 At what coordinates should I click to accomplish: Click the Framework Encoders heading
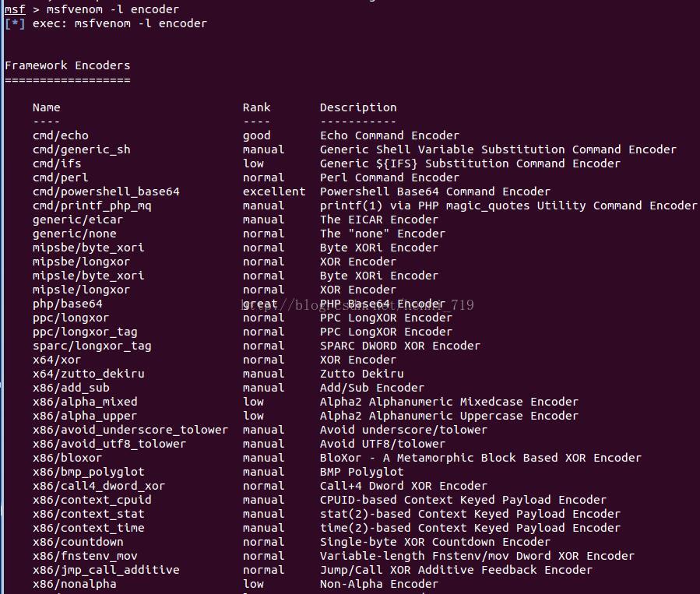tap(67, 65)
